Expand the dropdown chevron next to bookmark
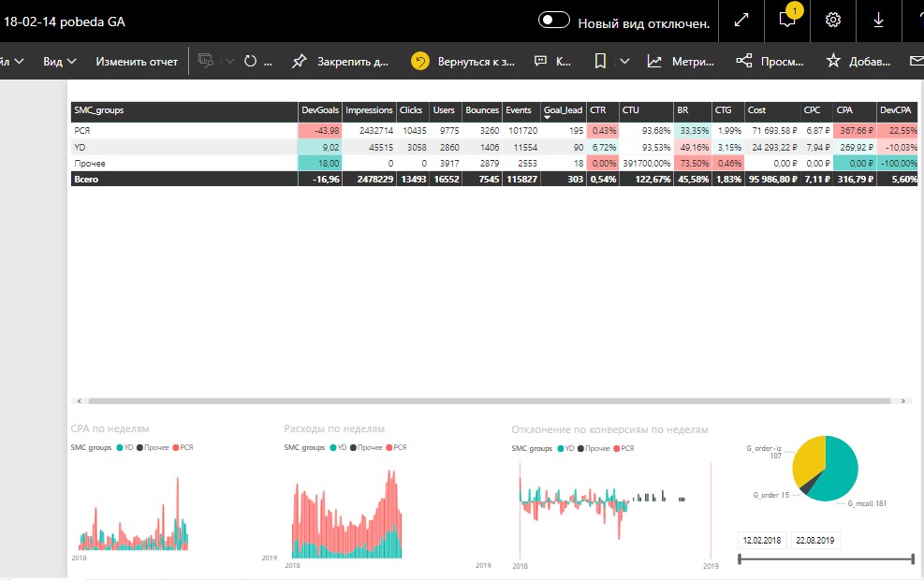The width and height of the screenshot is (924, 580). (624, 61)
